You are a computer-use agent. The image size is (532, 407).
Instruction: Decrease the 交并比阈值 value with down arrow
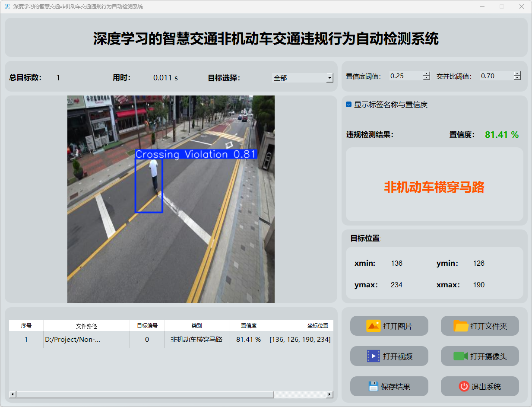517,78
